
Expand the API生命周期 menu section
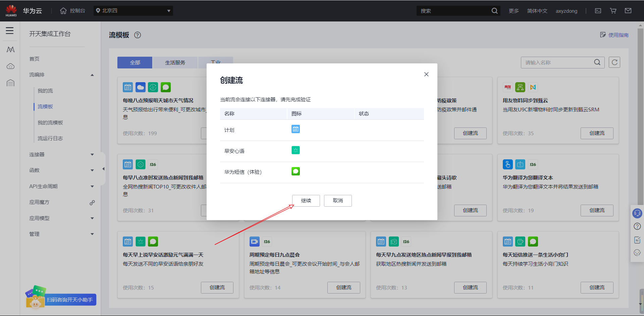click(x=92, y=187)
